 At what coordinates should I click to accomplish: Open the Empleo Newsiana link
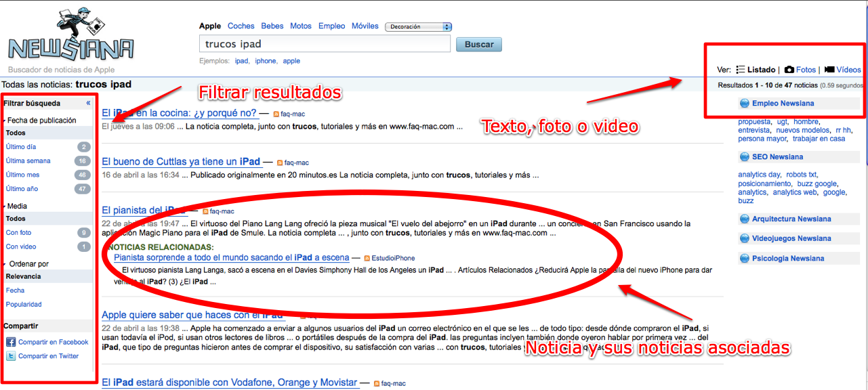[783, 104]
